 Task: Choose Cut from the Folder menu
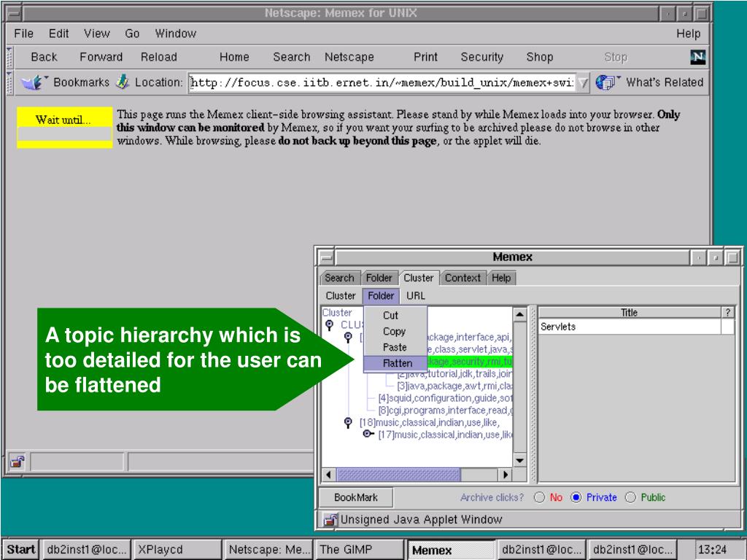pyautogui.click(x=395, y=315)
